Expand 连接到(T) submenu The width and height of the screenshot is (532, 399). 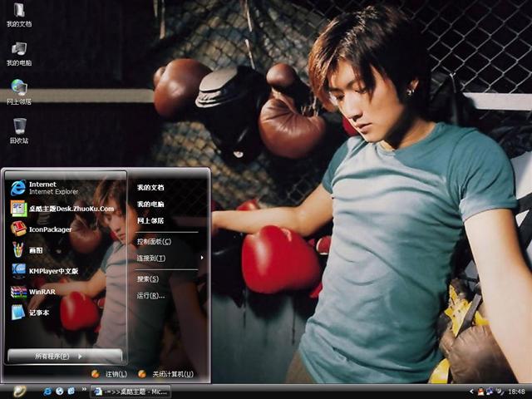(169, 259)
